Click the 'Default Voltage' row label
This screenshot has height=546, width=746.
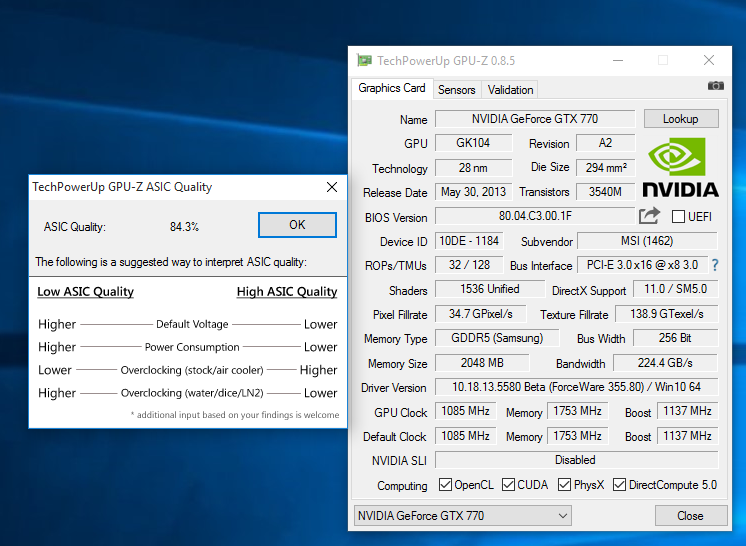(x=192, y=324)
